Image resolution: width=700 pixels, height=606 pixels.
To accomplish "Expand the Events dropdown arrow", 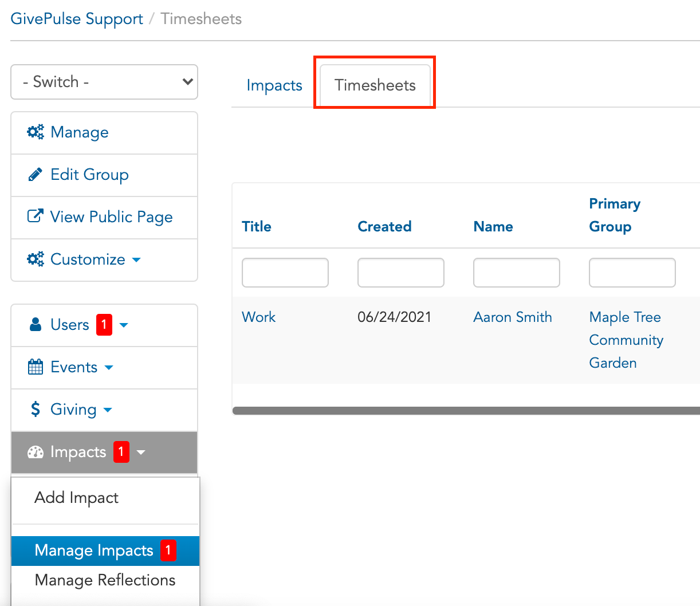I will (109, 368).
